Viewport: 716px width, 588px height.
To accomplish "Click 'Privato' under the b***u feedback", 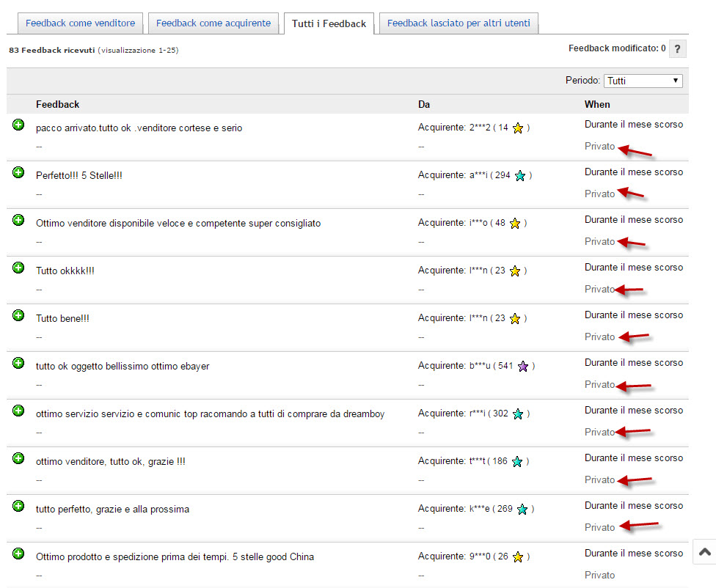I will pos(599,384).
